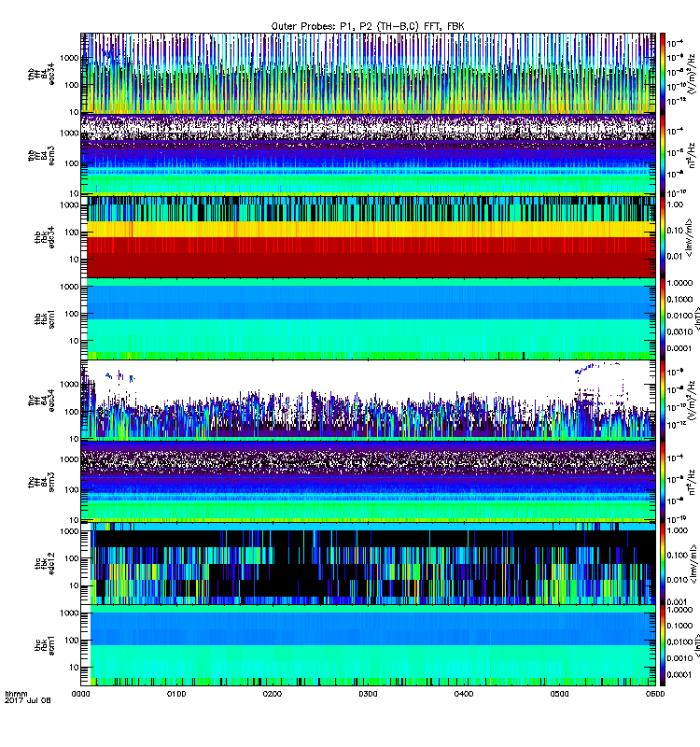Click the <|mV/m|> unit label of thc edc12

click(x=693, y=564)
